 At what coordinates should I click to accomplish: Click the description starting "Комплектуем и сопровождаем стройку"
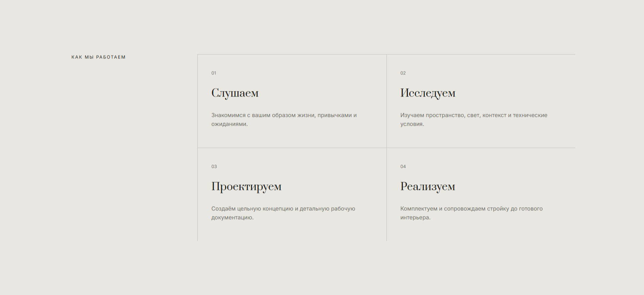click(472, 213)
